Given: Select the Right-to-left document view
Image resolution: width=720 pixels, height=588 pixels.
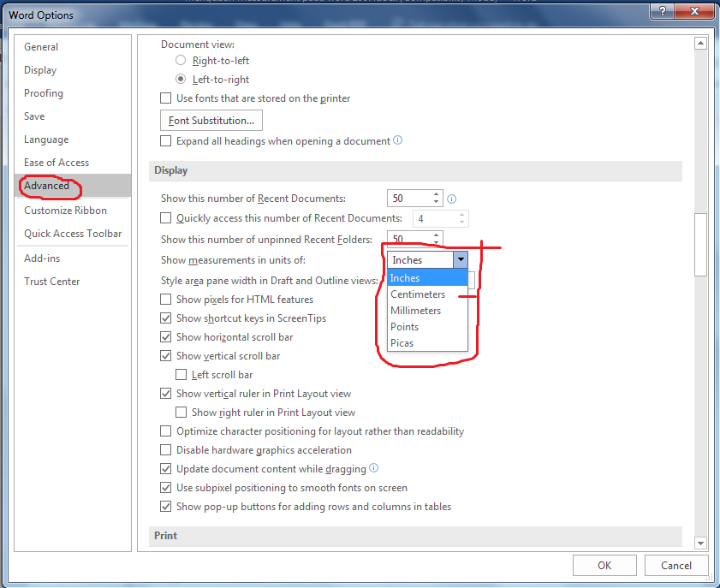Looking at the screenshot, I should (180, 60).
